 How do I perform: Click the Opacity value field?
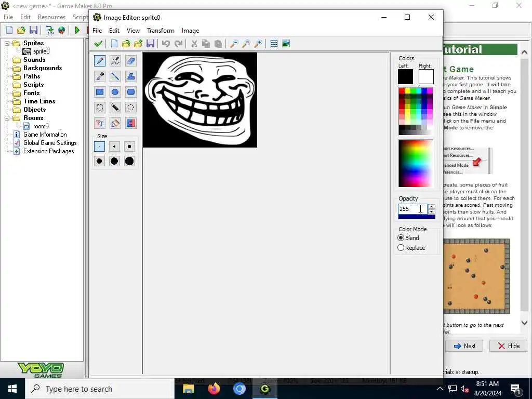tap(412, 209)
